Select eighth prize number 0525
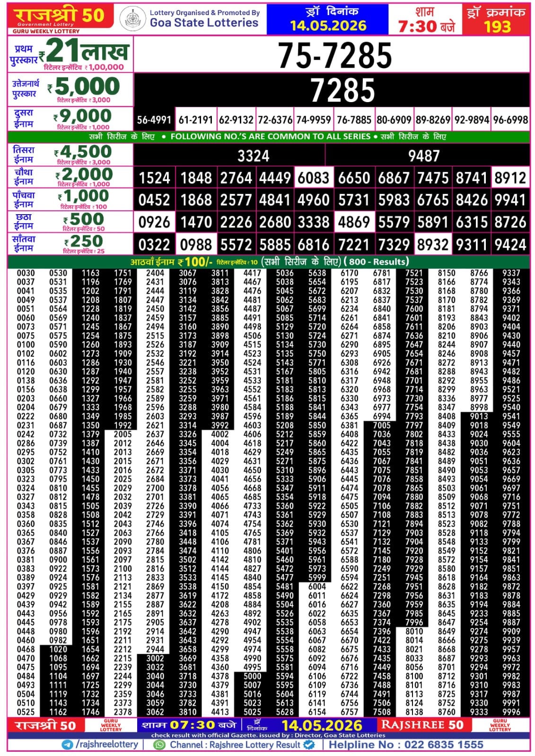535x756 pixels. pos(26,712)
